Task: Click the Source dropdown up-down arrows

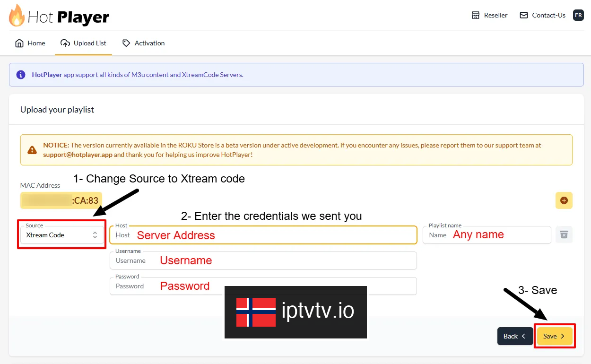Action: 95,235
